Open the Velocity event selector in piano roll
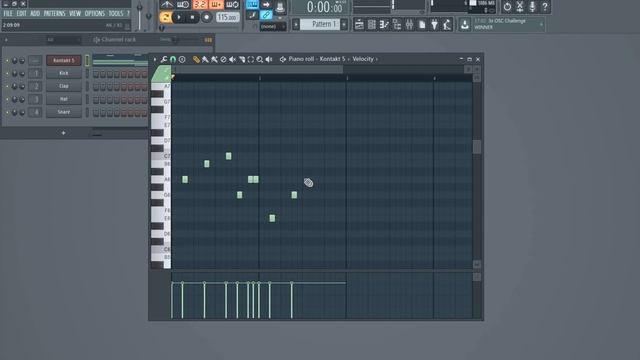The image size is (640, 360). click(363, 59)
